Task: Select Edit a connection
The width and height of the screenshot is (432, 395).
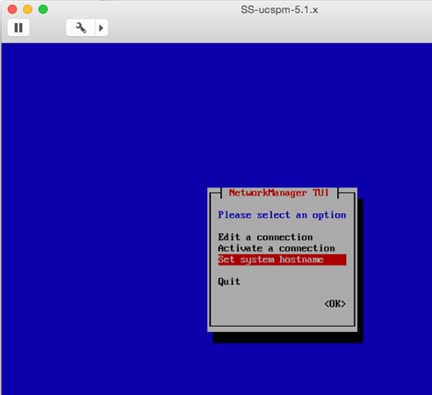Action: pos(265,237)
